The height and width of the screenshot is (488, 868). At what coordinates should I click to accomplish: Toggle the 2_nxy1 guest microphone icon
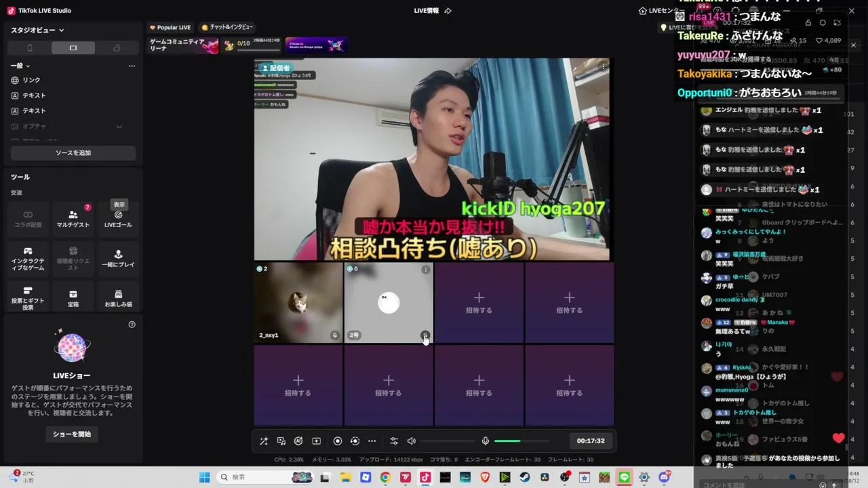[x=334, y=335]
